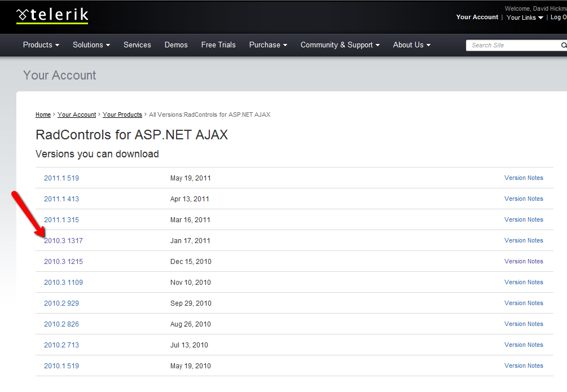Click the date Aug 26, 2010
Screen dimensions: 567x392
click(x=191, y=324)
